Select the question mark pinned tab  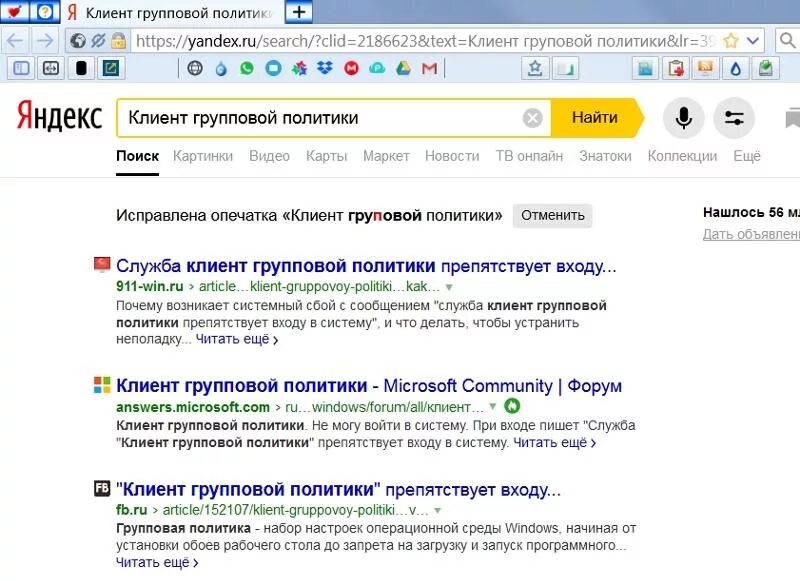(x=44, y=11)
